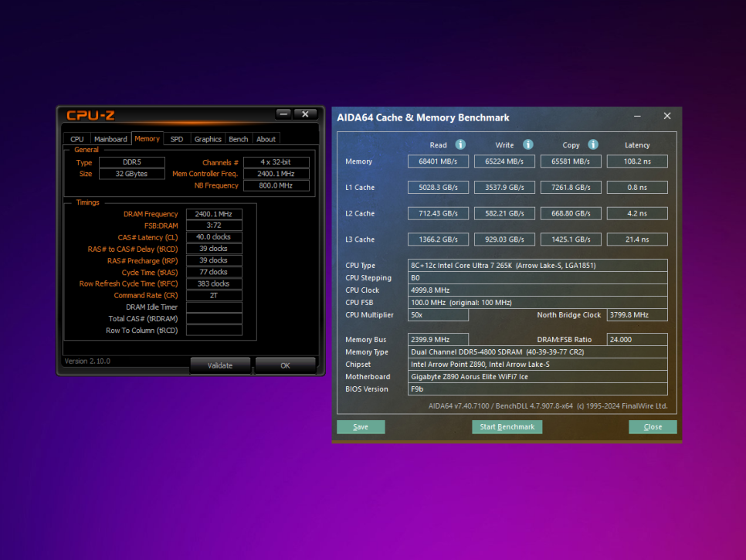Click the L1 Cache Read 5028.3 GB/s field

point(438,188)
